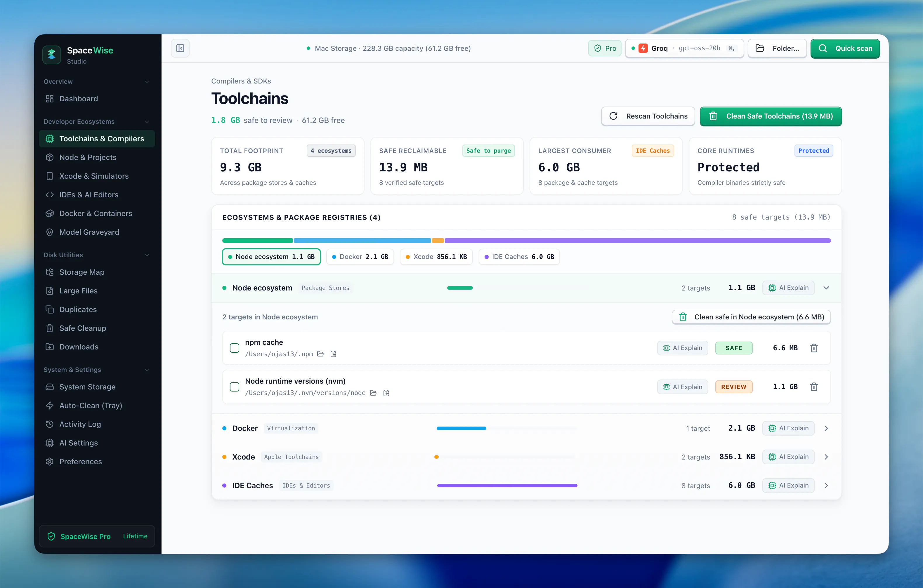The width and height of the screenshot is (923, 588).
Task: Click trash icon for Node runtime versions (nvm)
Action: click(x=814, y=387)
